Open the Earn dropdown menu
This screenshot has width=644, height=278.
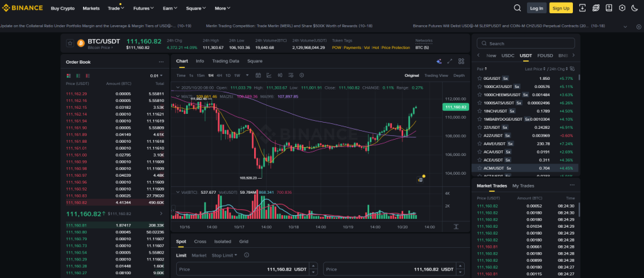point(170,8)
